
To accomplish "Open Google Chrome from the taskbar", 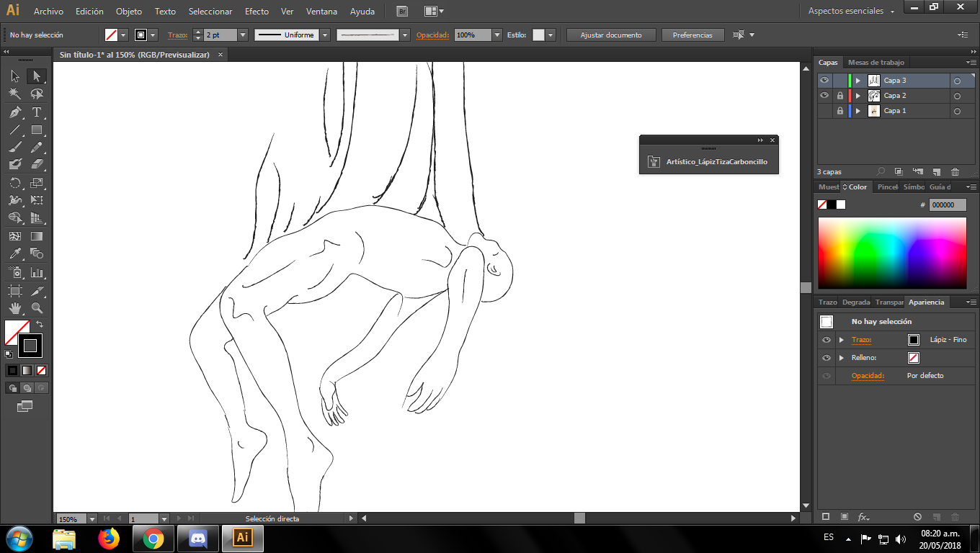I will point(153,538).
